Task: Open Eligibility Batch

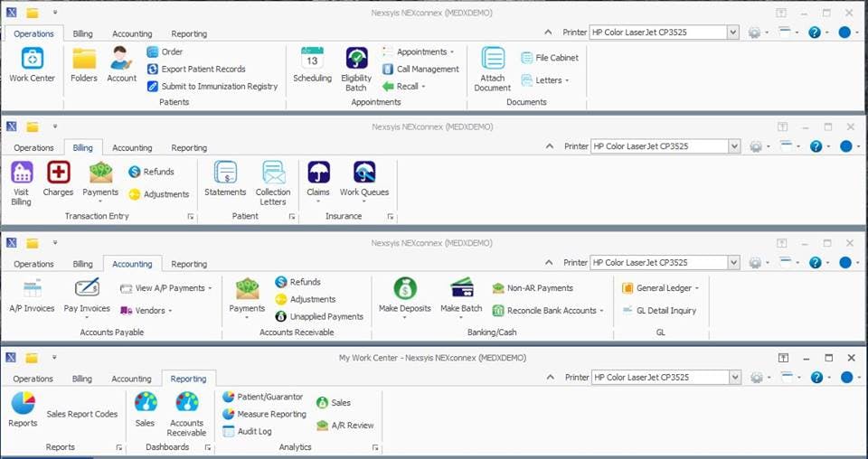Action: [x=356, y=60]
